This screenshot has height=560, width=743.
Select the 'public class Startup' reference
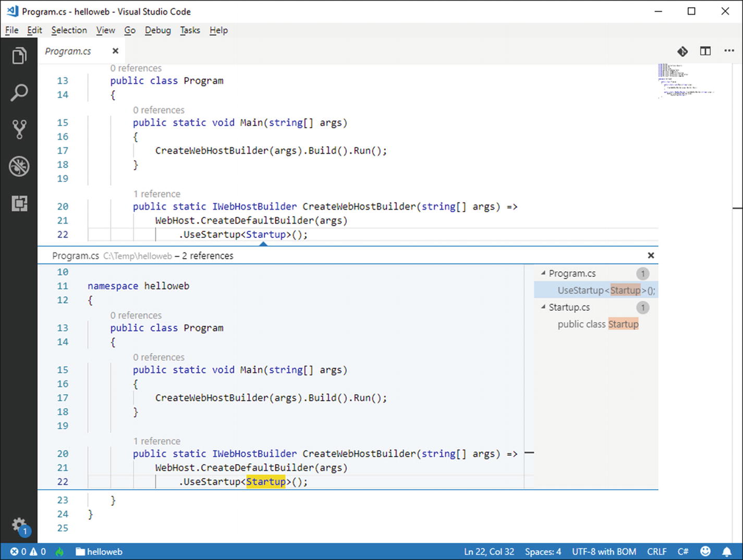click(x=598, y=324)
